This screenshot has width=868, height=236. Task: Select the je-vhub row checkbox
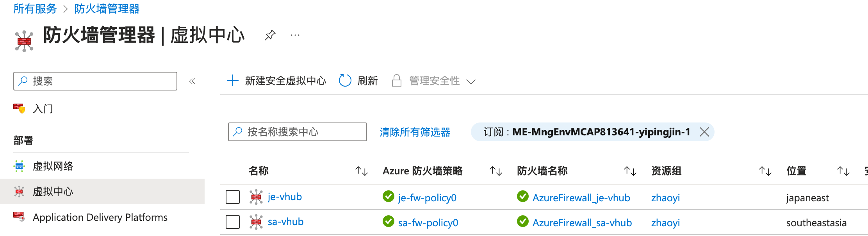(x=233, y=197)
